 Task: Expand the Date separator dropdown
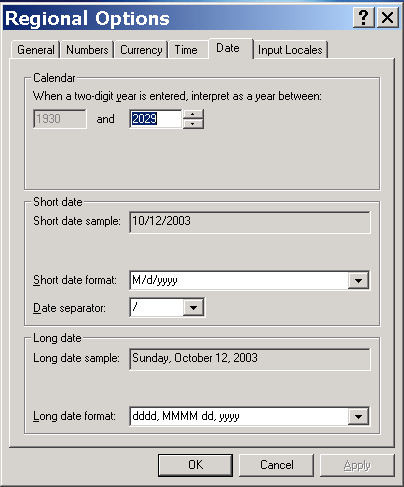[x=193, y=307]
